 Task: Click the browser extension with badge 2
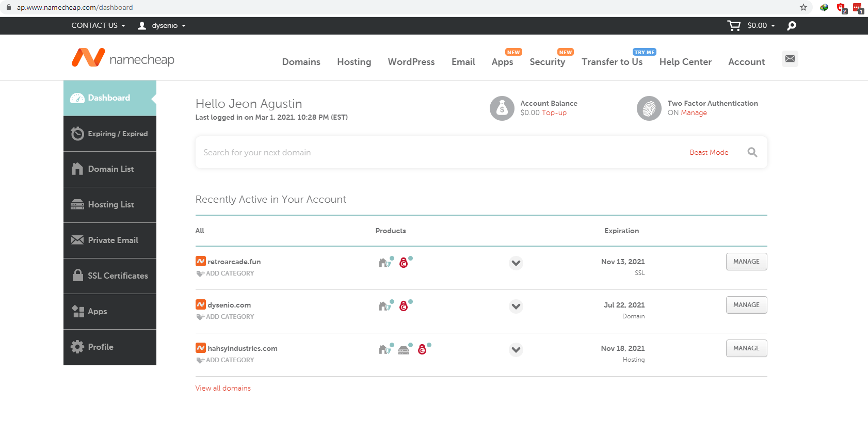point(842,8)
